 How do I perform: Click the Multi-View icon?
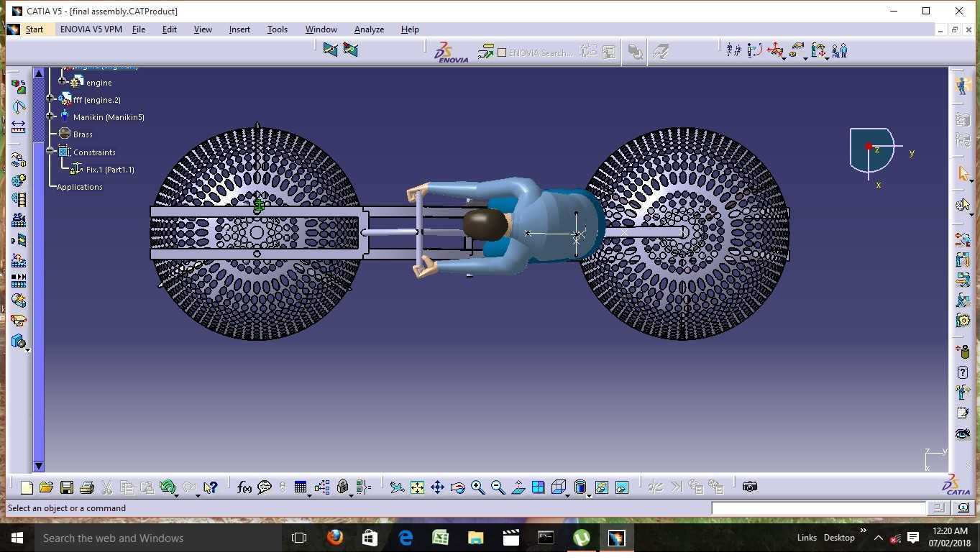click(x=538, y=487)
